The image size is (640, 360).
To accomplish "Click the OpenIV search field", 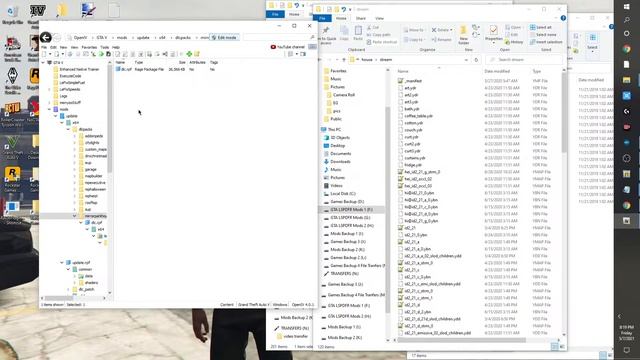I will [x=278, y=38].
